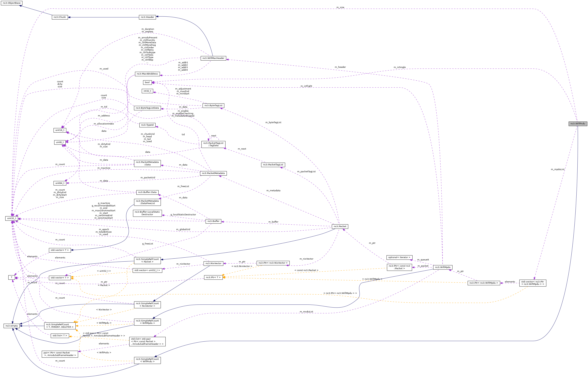Open the ns3::Packet class node
This screenshot has height=378, width=588.
pos(340,227)
